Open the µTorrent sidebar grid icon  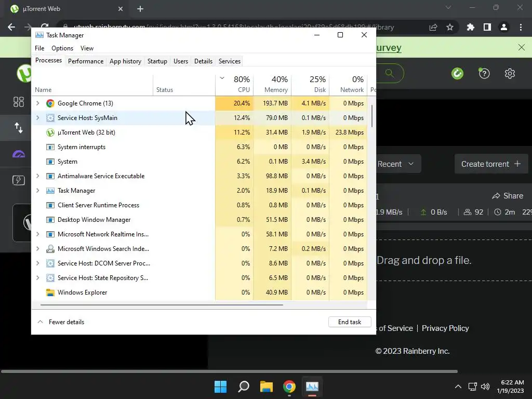point(19,102)
